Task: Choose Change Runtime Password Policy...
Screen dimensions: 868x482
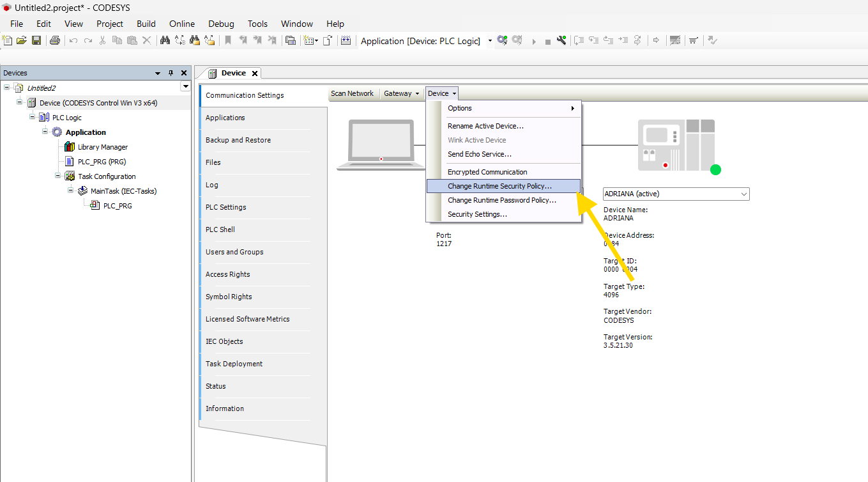Action: click(x=504, y=200)
